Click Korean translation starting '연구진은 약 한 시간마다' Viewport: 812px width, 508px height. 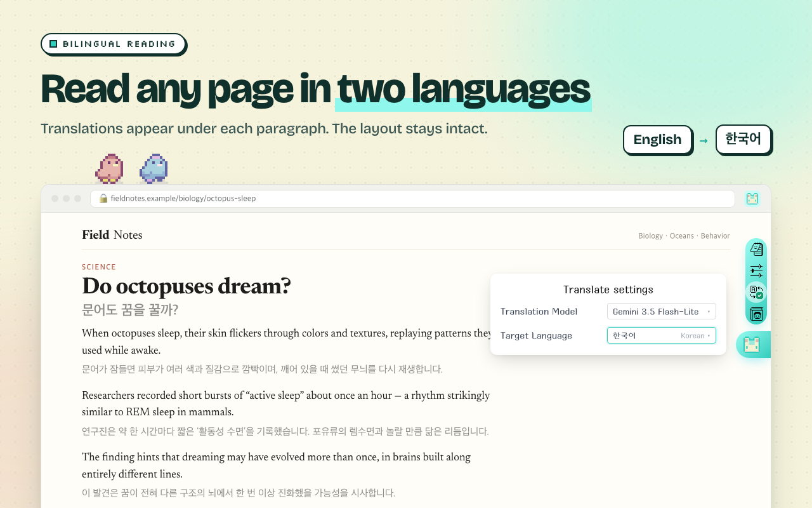click(x=285, y=431)
